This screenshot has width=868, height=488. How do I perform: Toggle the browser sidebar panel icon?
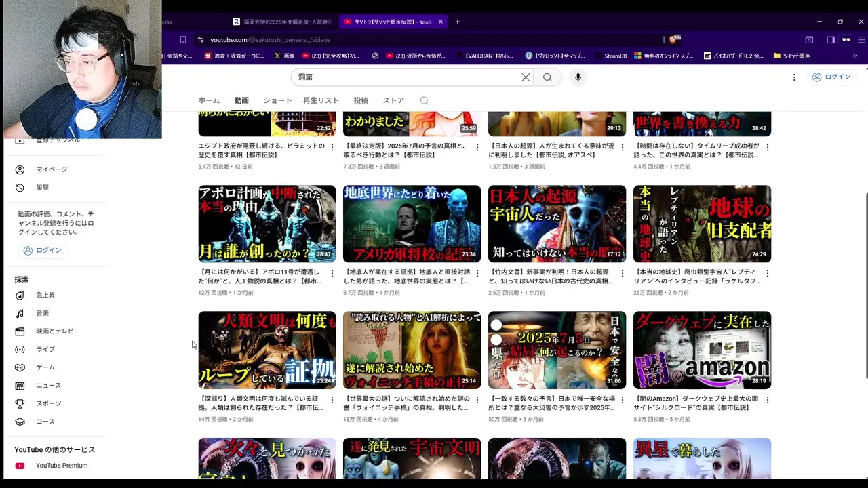[831, 40]
